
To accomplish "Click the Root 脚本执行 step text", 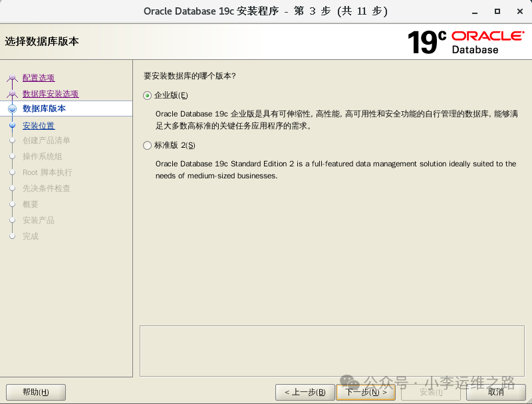I will point(47,172).
